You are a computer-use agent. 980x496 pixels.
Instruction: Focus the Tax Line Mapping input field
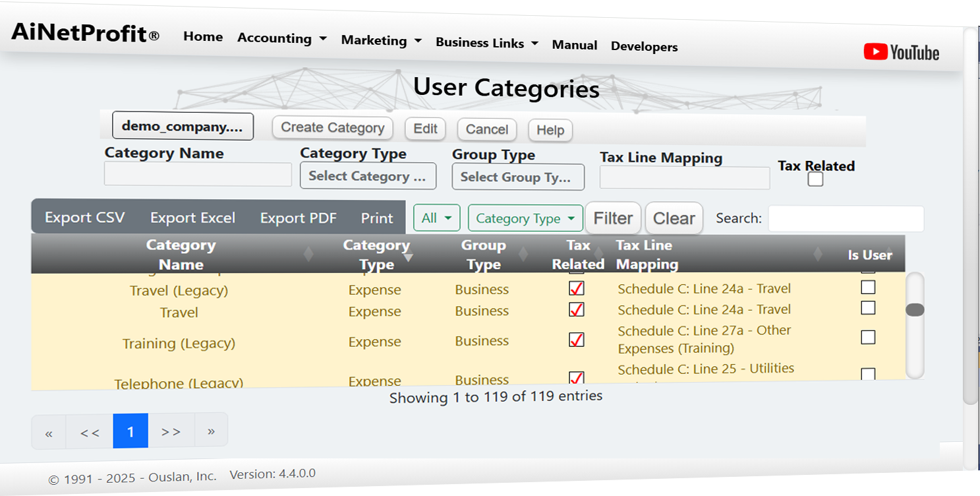click(684, 178)
